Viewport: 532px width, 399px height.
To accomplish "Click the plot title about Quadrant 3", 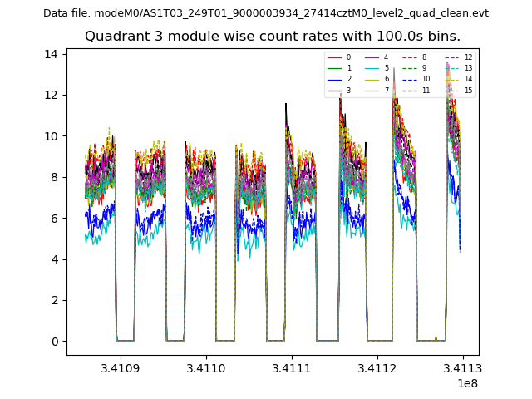I will click(x=273, y=37).
